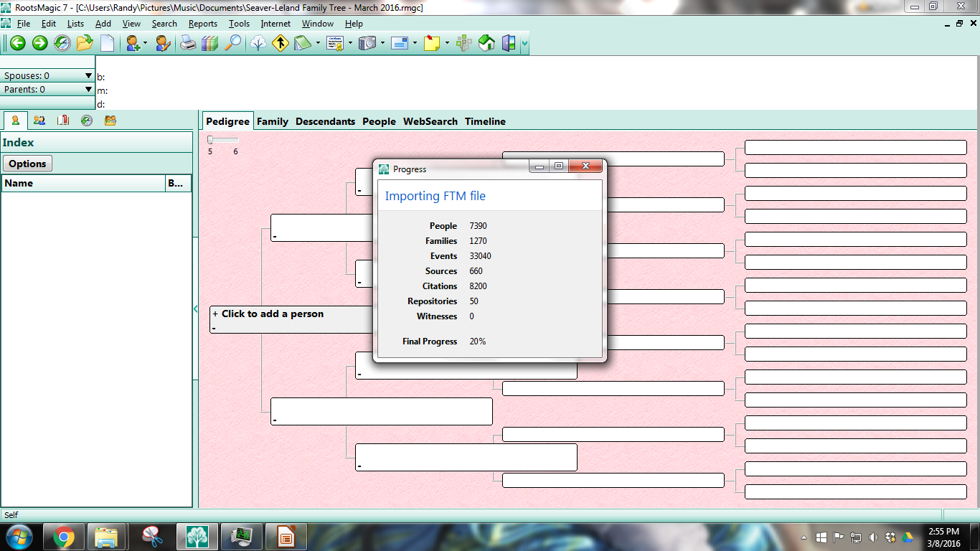Click the edit person pencil icon
Viewport: 980px width, 551px height.
click(163, 43)
